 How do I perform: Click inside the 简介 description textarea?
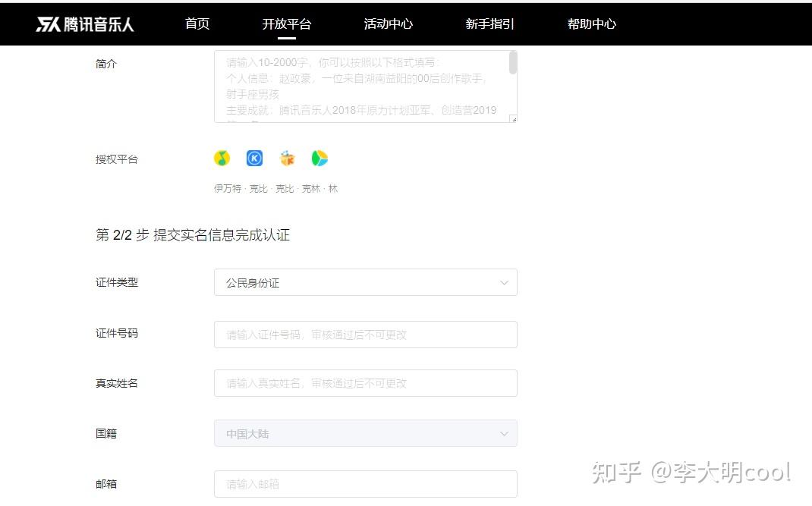(357, 83)
